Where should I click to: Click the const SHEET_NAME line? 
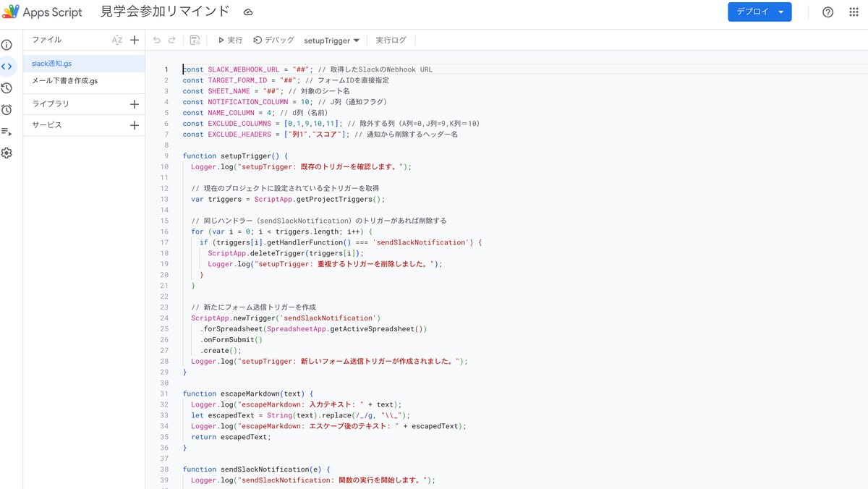tap(265, 91)
